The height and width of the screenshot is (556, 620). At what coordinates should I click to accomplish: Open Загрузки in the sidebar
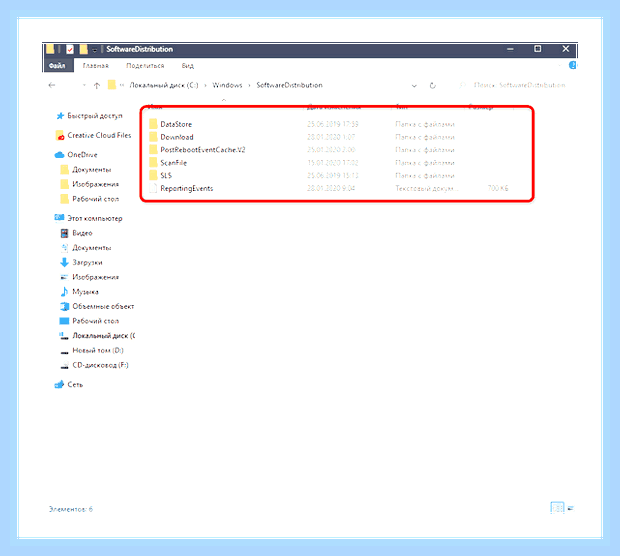pyautogui.click(x=87, y=262)
